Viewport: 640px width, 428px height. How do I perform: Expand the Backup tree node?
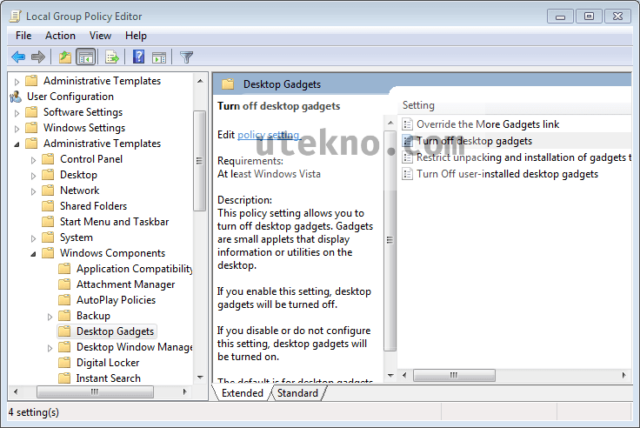click(50, 316)
